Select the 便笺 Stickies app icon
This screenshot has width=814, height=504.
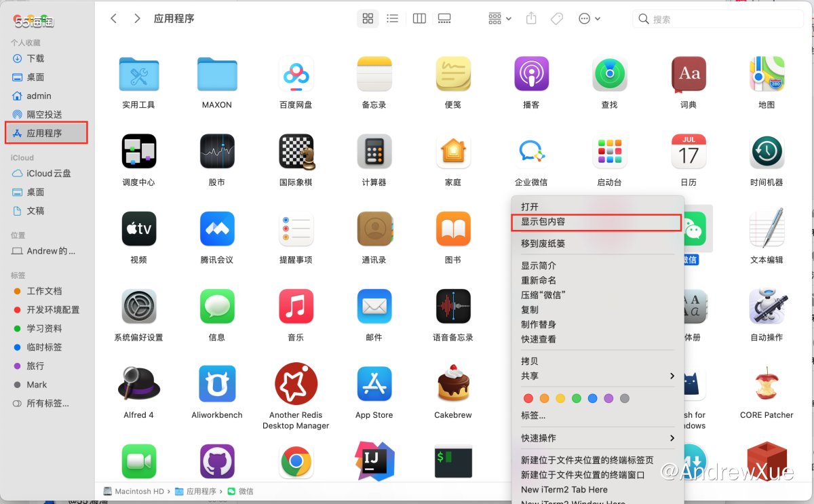coord(453,74)
